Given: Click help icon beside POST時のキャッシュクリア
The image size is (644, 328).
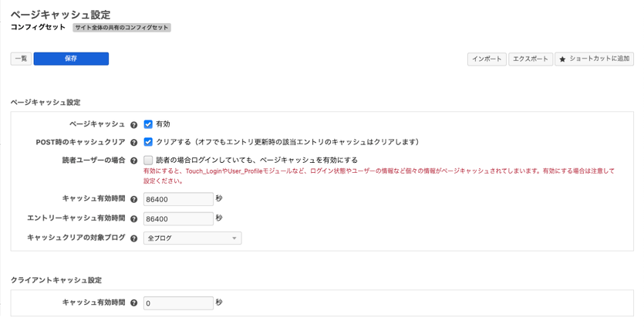Looking at the screenshot, I should pos(134,142).
